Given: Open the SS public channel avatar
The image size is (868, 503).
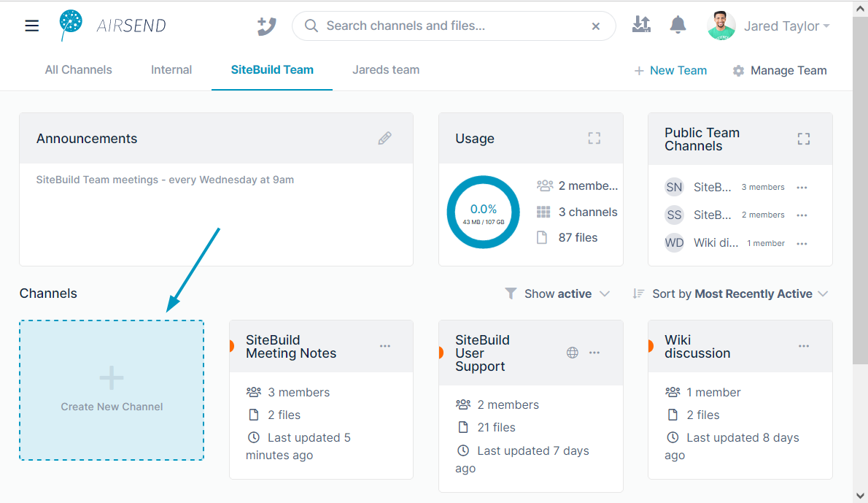Looking at the screenshot, I should click(674, 215).
